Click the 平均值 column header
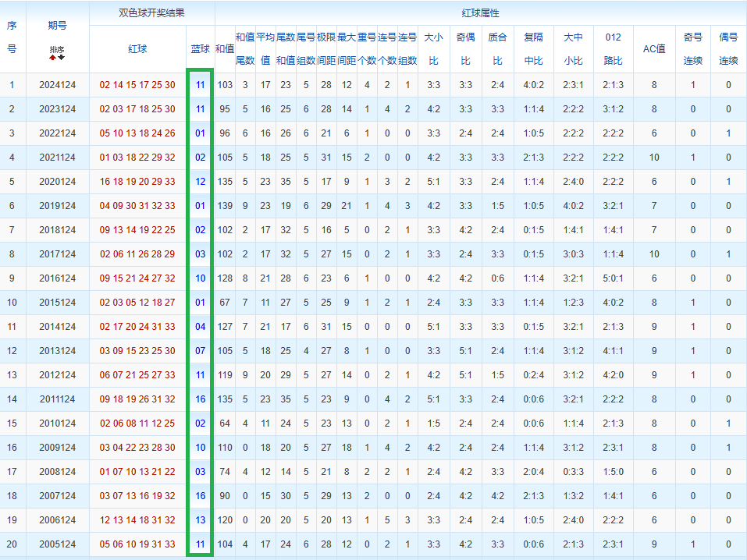747x560 pixels. pos(265,49)
